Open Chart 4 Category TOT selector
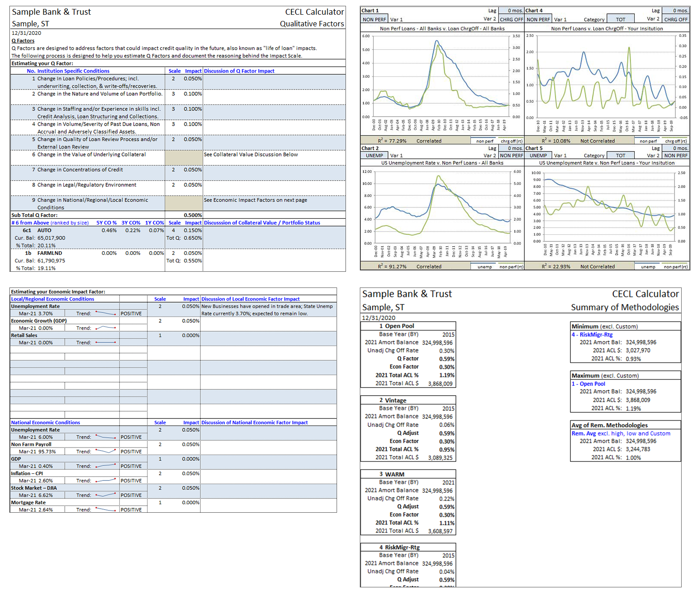 pos(620,19)
